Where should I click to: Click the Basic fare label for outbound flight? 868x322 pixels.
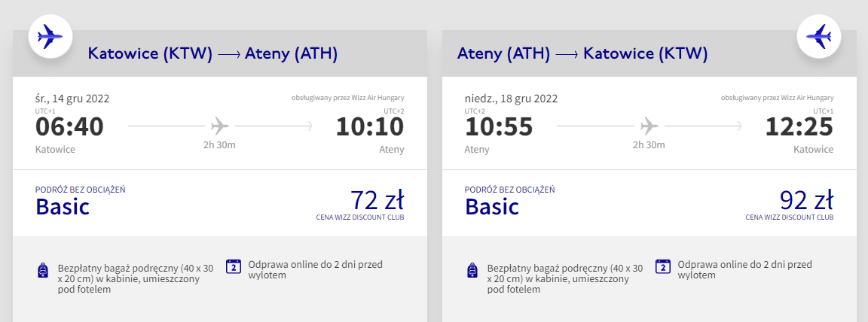63,206
